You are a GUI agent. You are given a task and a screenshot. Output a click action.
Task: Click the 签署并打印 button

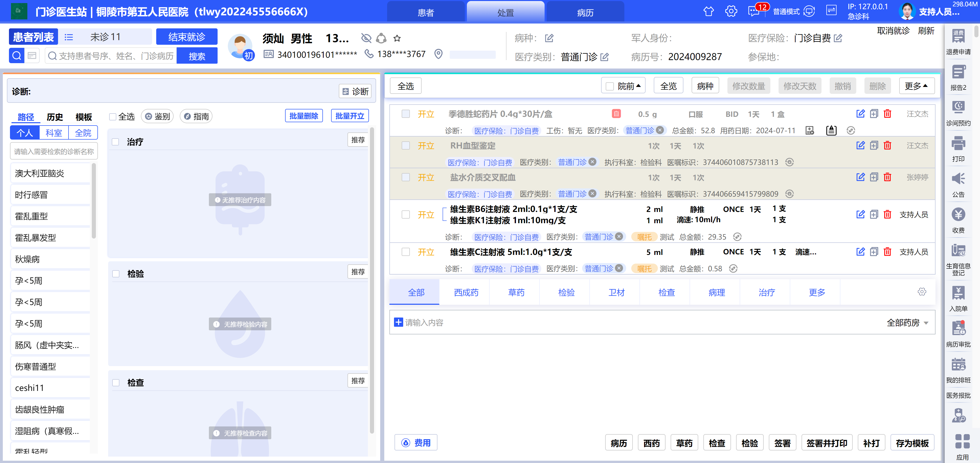[827, 443]
